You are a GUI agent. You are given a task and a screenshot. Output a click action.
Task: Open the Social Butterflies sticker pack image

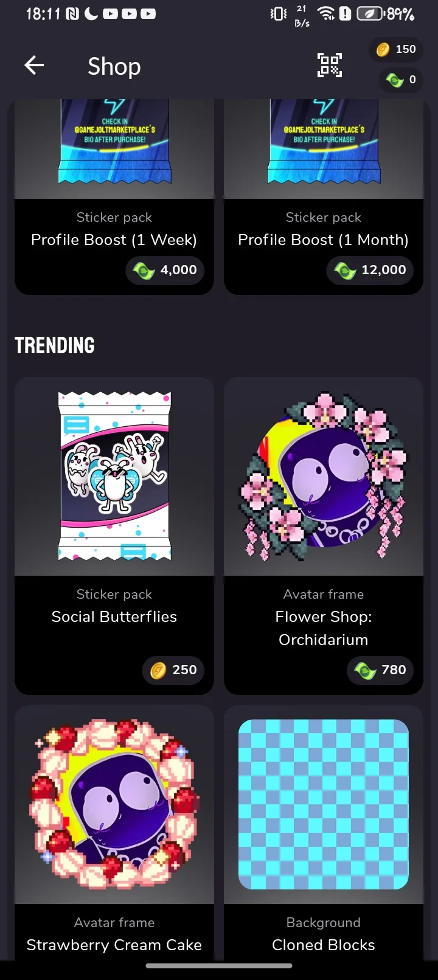(114, 476)
